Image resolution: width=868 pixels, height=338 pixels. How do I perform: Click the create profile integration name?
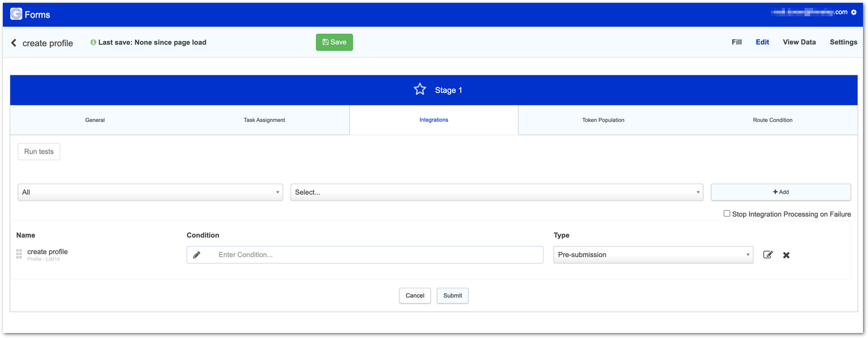click(x=48, y=252)
